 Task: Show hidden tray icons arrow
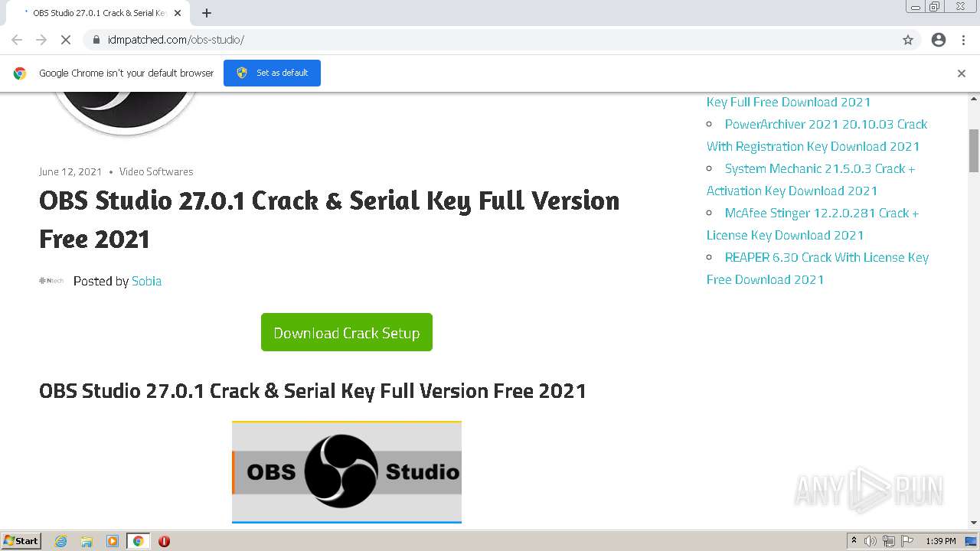pos(854,541)
